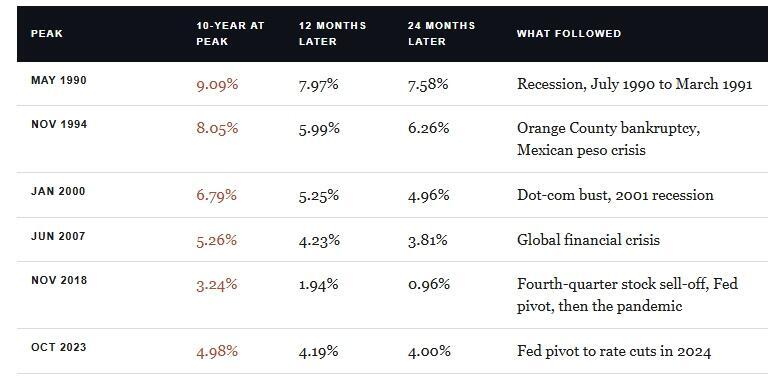
Task: Click the NOV 2018 row label
Action: [59, 280]
